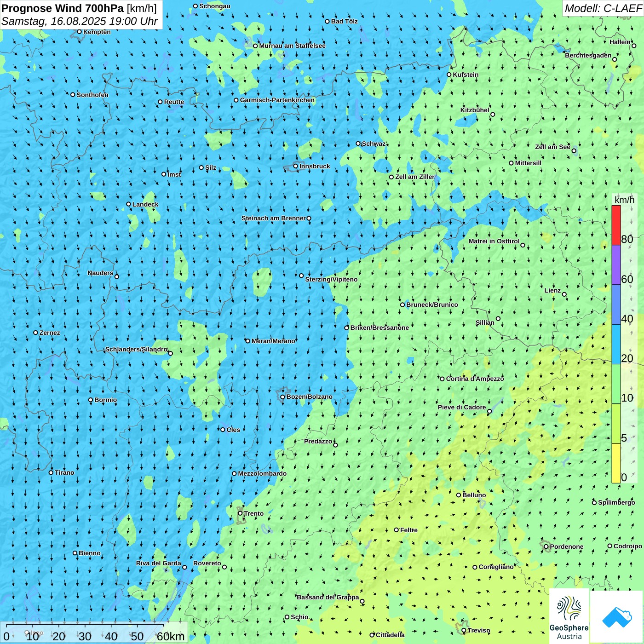Click the 'Spilimbergo' label

616,502
